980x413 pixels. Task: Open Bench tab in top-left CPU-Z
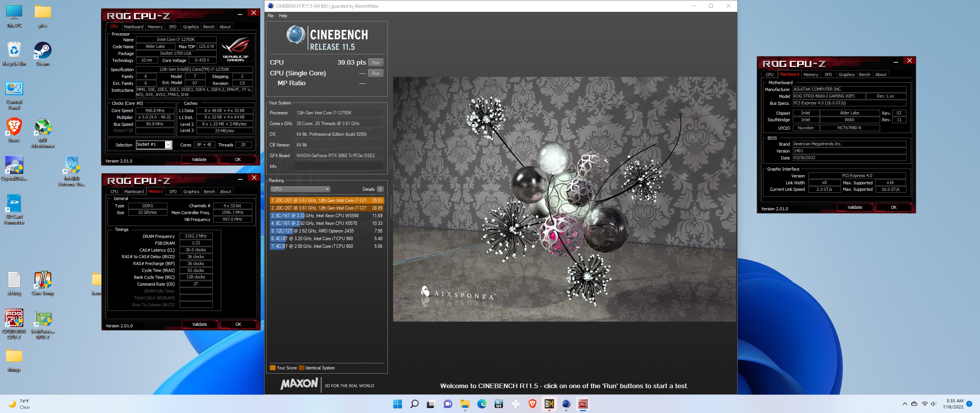point(209,27)
